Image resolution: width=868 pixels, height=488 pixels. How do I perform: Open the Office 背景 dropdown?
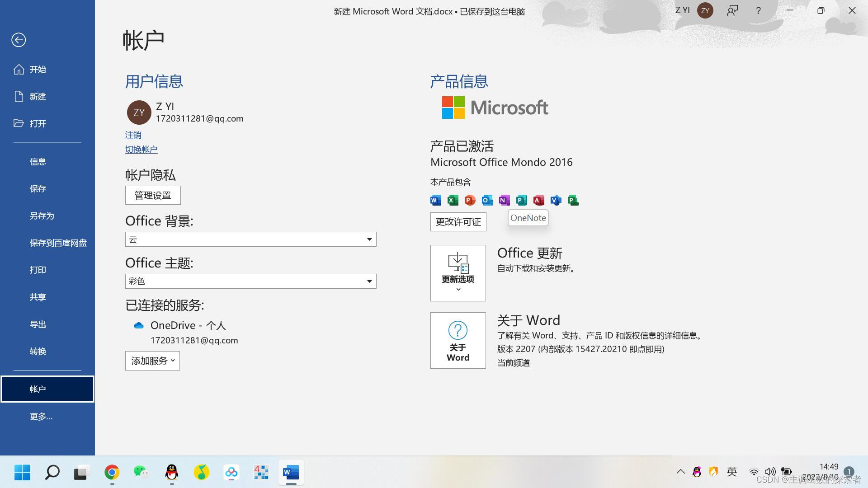250,239
